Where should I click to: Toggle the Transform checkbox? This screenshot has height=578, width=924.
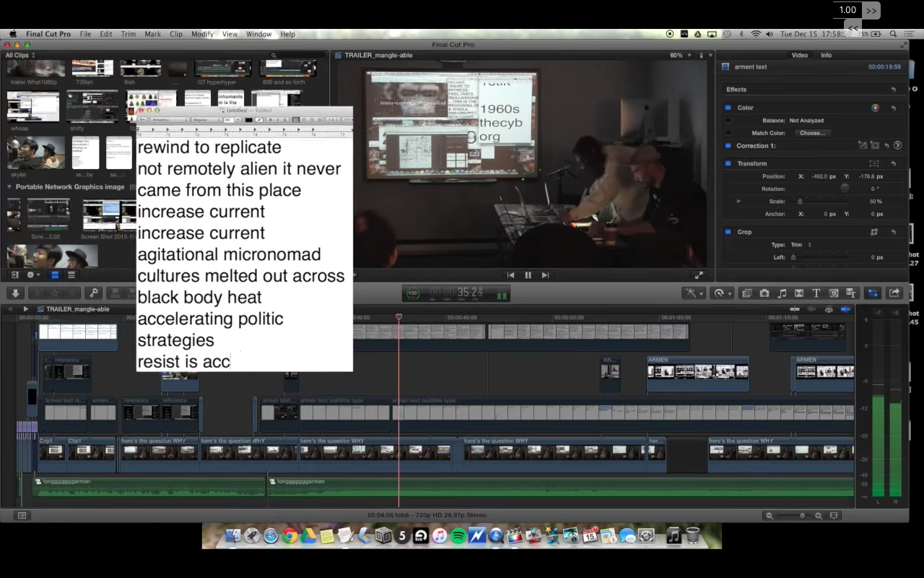tap(728, 163)
